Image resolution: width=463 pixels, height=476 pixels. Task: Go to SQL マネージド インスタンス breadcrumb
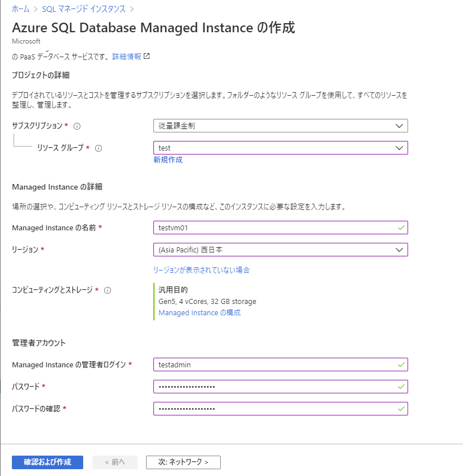pos(84,9)
